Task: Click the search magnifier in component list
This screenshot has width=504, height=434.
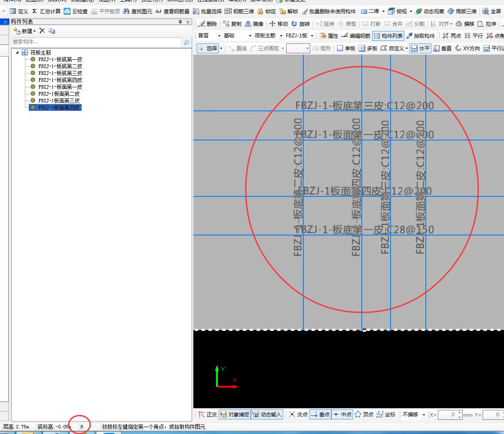Action: click(186, 43)
